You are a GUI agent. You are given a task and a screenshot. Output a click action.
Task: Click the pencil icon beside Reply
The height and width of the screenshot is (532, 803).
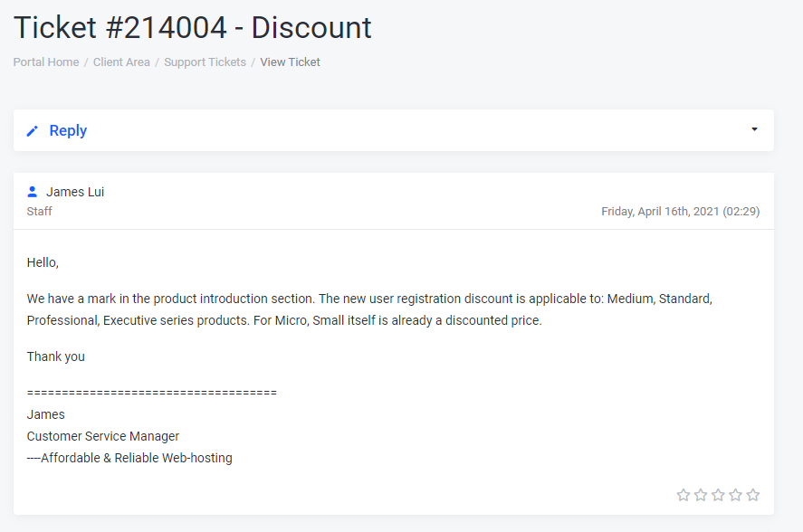[x=33, y=131]
